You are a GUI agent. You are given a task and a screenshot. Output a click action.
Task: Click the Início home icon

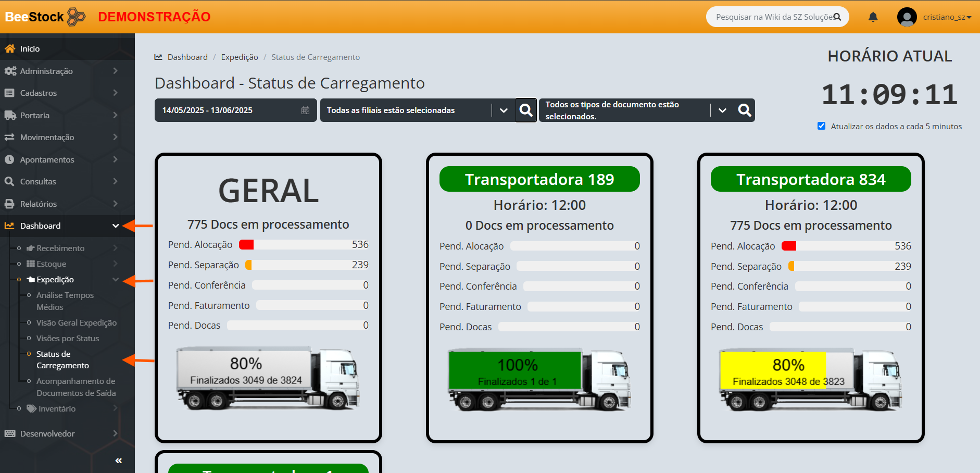[x=10, y=48]
